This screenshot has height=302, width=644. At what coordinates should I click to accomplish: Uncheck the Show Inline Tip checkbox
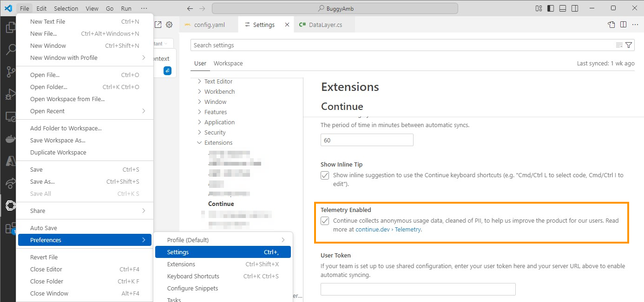tap(325, 175)
